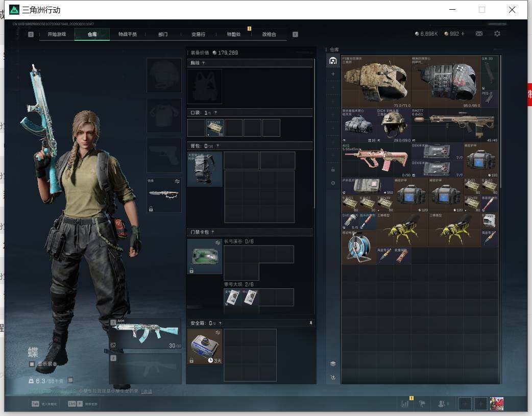Screen dimensions: 532x416
Task: Click the empty helmet equipment slot
Action: (x=164, y=75)
